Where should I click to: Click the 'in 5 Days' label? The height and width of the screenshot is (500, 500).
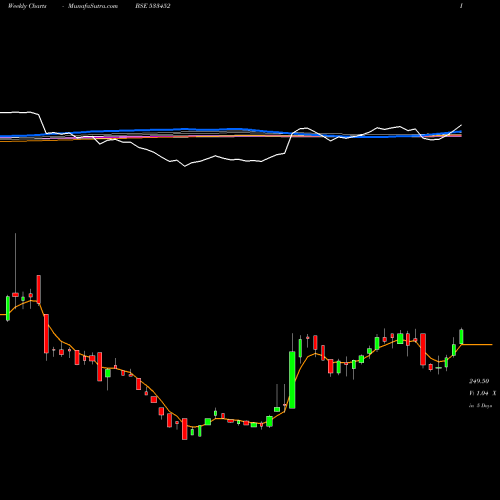coord(480,406)
